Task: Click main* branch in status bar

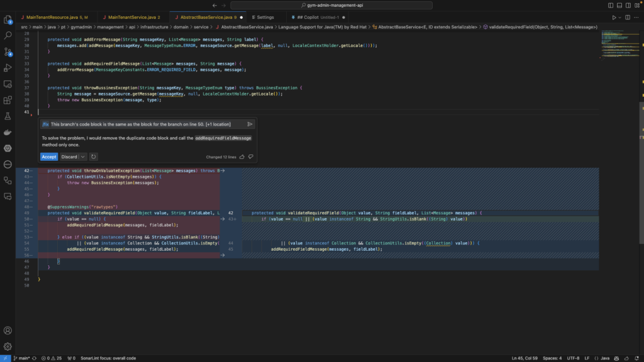Action: tap(22, 358)
